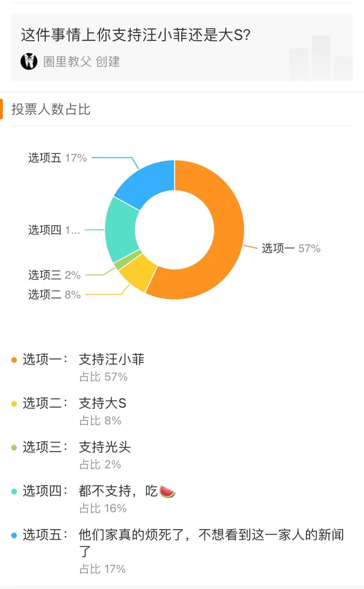Click the green dot beside 选项三
The height and width of the screenshot is (589, 364).
(x=13, y=448)
